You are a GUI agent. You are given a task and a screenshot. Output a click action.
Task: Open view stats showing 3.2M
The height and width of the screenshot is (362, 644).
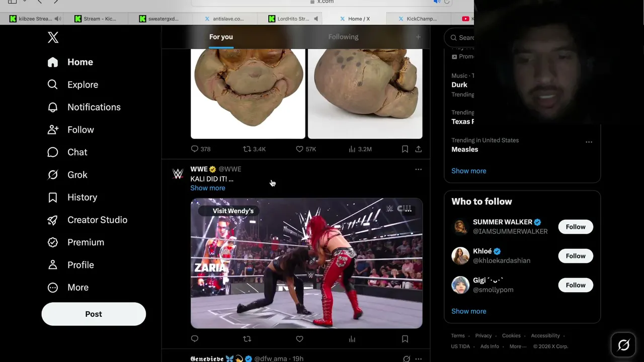tap(360, 149)
